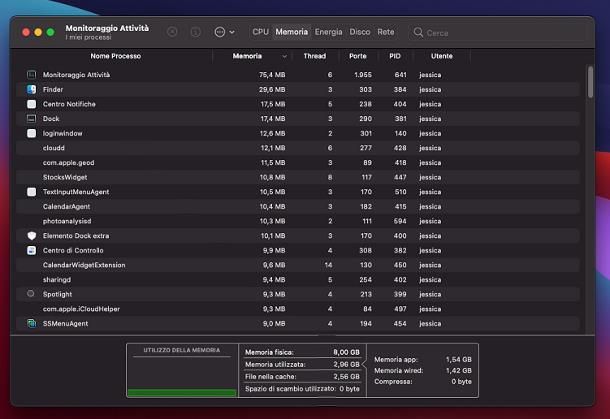
Task: Click the Centro Notifiche process icon
Action: tap(32, 104)
